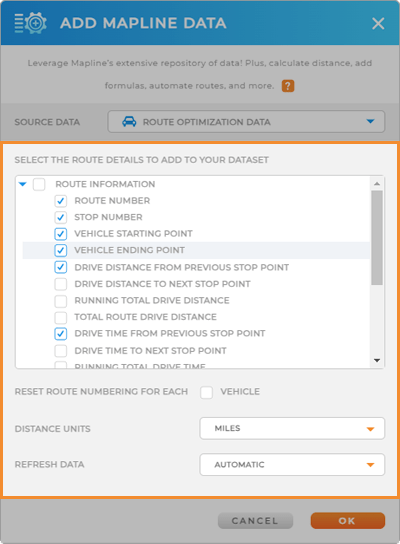Click the scroll down arrow in list
The height and width of the screenshot is (544, 400).
pos(377,360)
